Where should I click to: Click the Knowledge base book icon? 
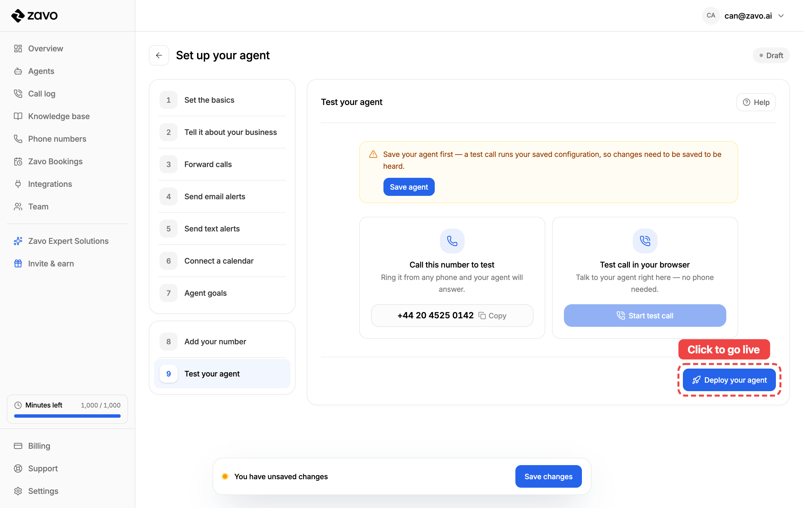(18, 116)
